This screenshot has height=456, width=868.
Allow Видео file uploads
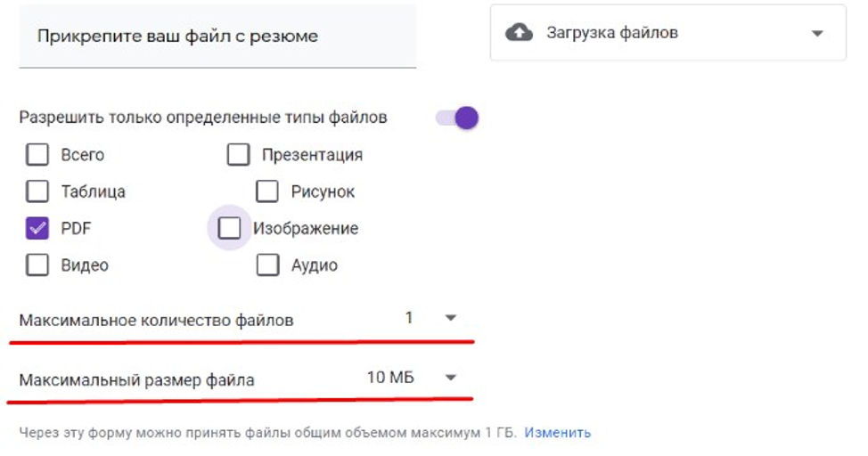click(x=37, y=265)
